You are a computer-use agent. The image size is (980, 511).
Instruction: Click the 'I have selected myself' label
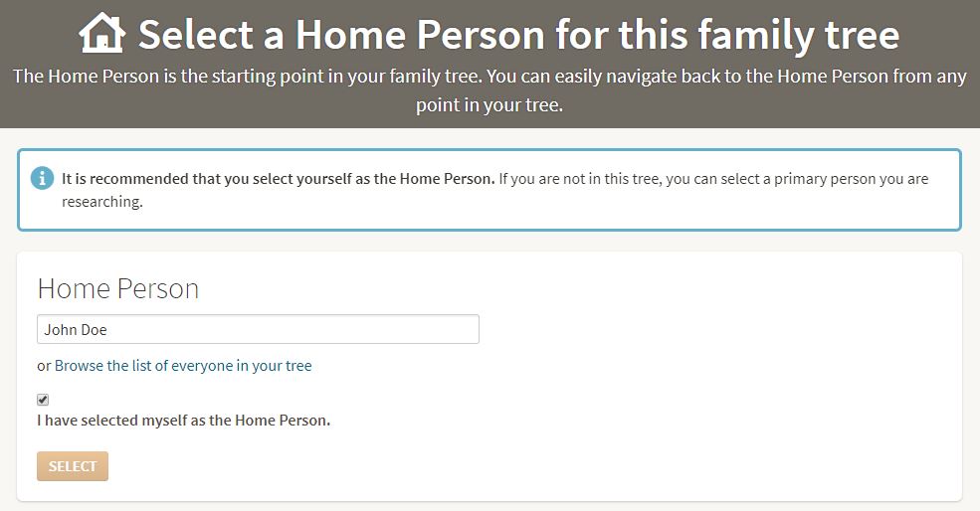coord(183,421)
